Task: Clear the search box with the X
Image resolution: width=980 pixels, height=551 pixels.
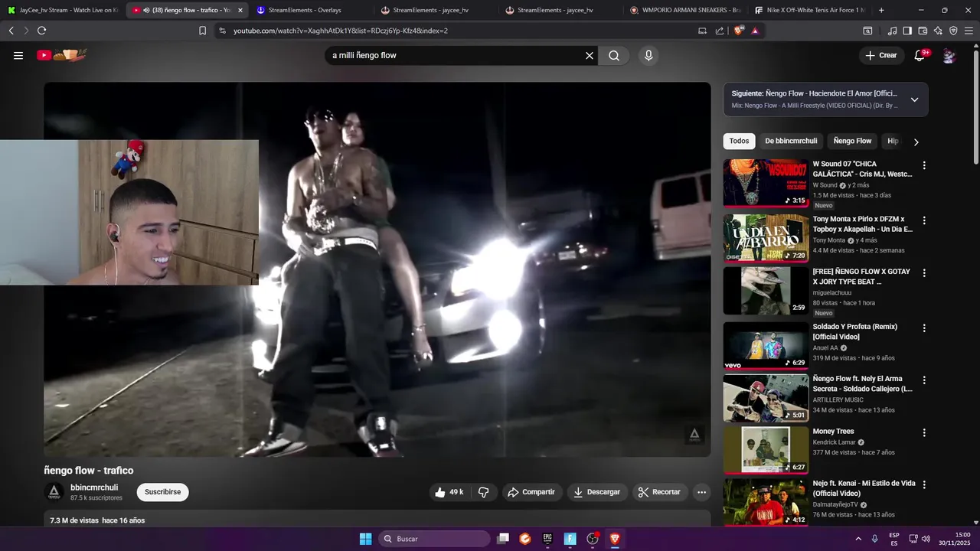Action: coord(590,55)
